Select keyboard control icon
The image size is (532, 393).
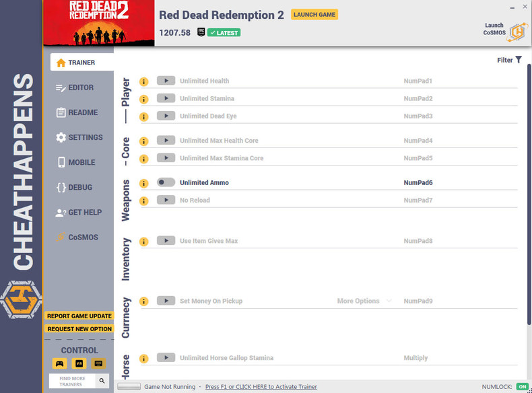click(98, 363)
